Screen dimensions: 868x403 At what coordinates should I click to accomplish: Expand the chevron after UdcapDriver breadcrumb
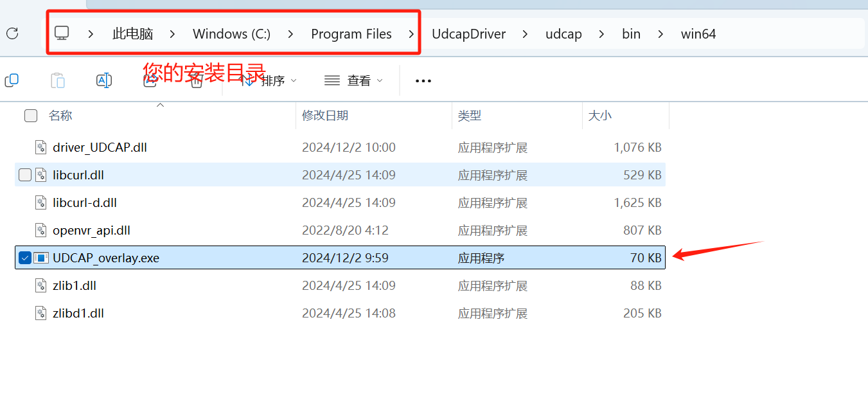pyautogui.click(x=526, y=34)
